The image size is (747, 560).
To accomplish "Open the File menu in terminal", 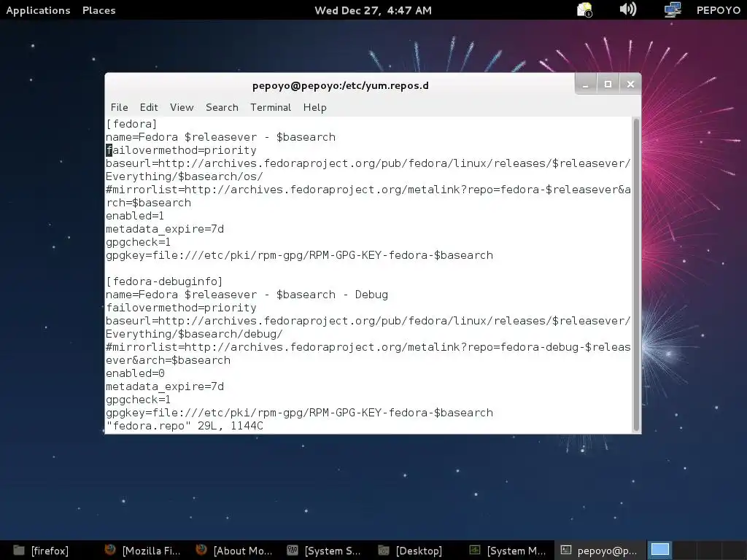I will point(119,108).
